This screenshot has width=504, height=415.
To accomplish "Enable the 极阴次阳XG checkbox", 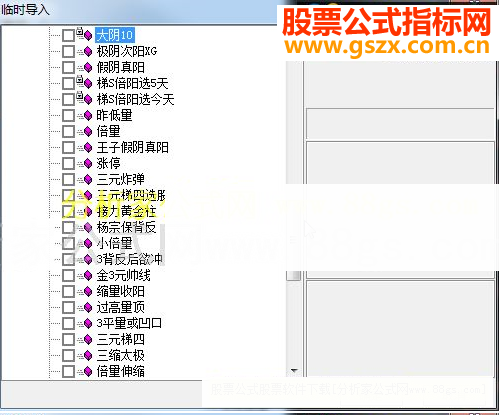I will (68, 51).
